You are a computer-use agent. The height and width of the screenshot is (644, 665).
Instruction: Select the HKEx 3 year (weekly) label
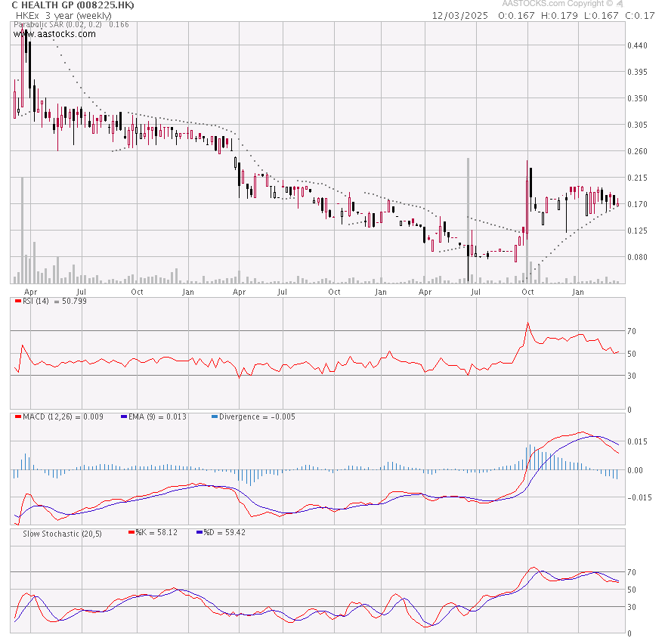(62, 15)
